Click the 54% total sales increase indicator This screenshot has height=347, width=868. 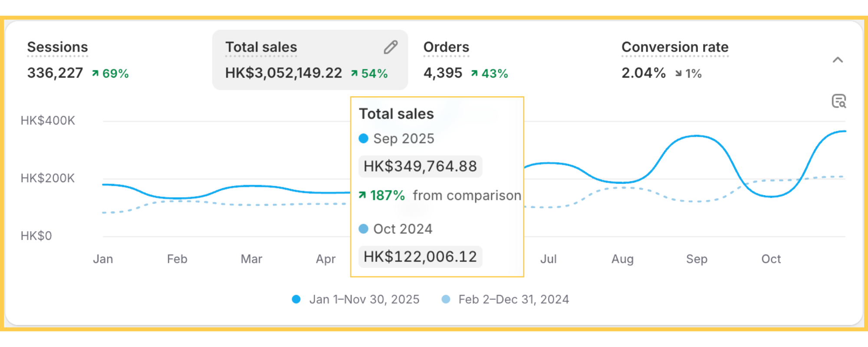[x=369, y=74]
